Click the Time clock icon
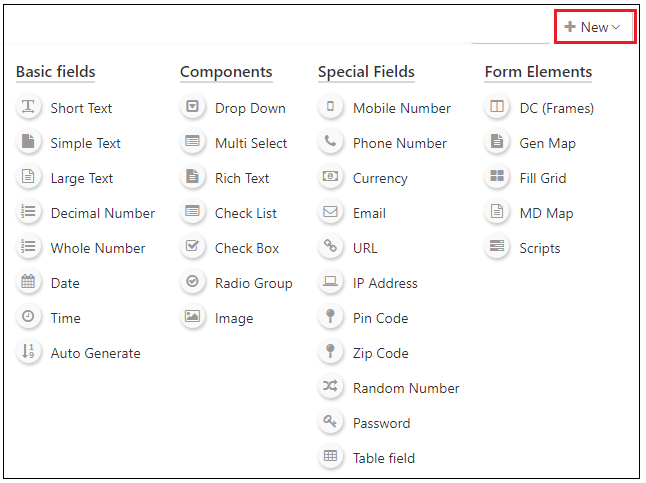The height and width of the screenshot is (483, 646). pyautogui.click(x=29, y=318)
